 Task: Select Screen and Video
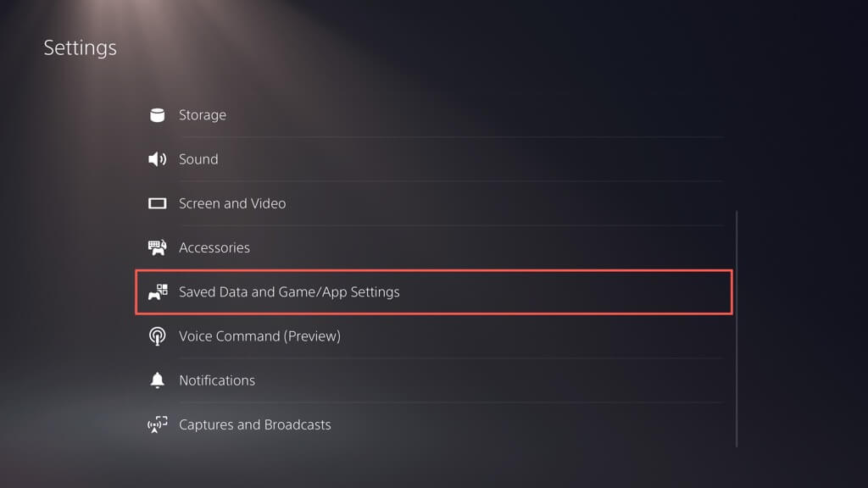(x=232, y=203)
